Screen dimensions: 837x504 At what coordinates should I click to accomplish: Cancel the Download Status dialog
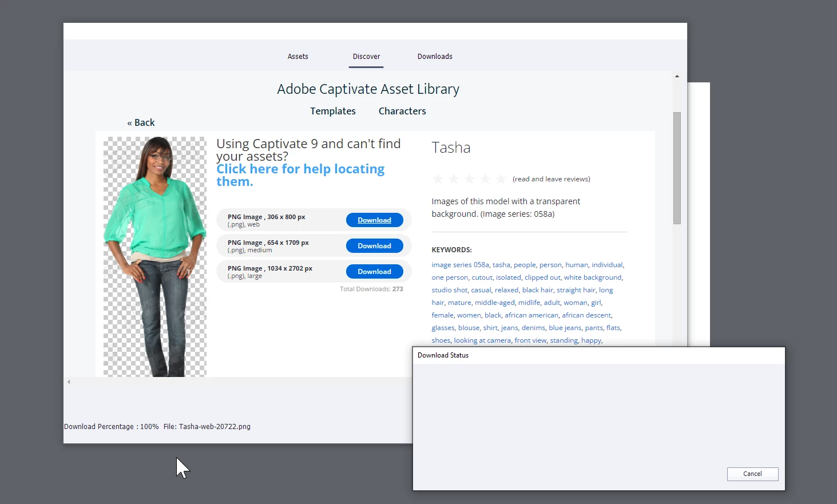(752, 474)
